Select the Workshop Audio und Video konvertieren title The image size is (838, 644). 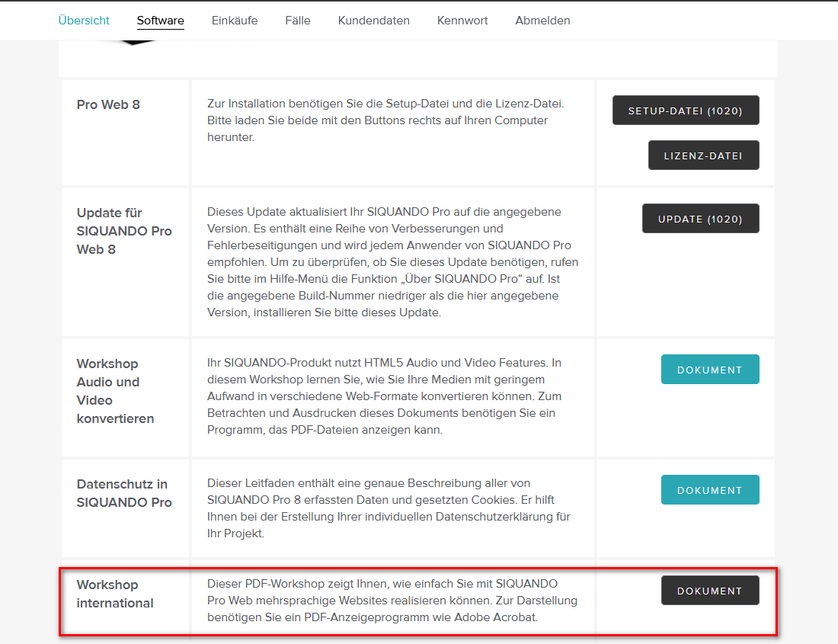click(116, 391)
